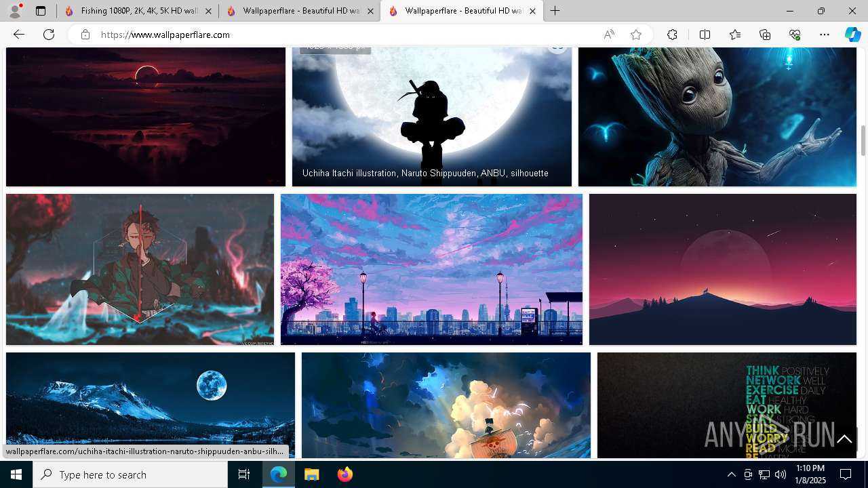This screenshot has width=868, height=488.
Task: Open the tab actions menu icon
Action: coord(41,11)
